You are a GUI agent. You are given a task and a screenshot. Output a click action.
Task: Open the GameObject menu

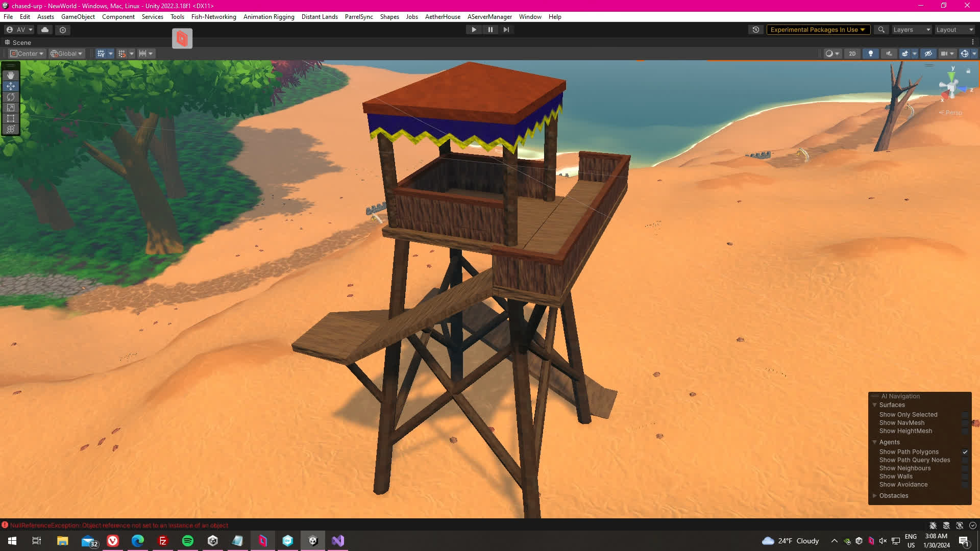point(78,17)
